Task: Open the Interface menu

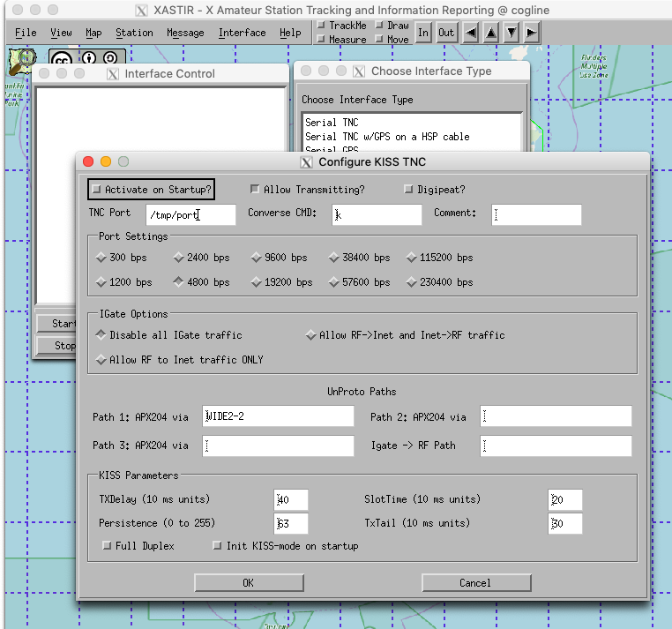Action: click(242, 33)
